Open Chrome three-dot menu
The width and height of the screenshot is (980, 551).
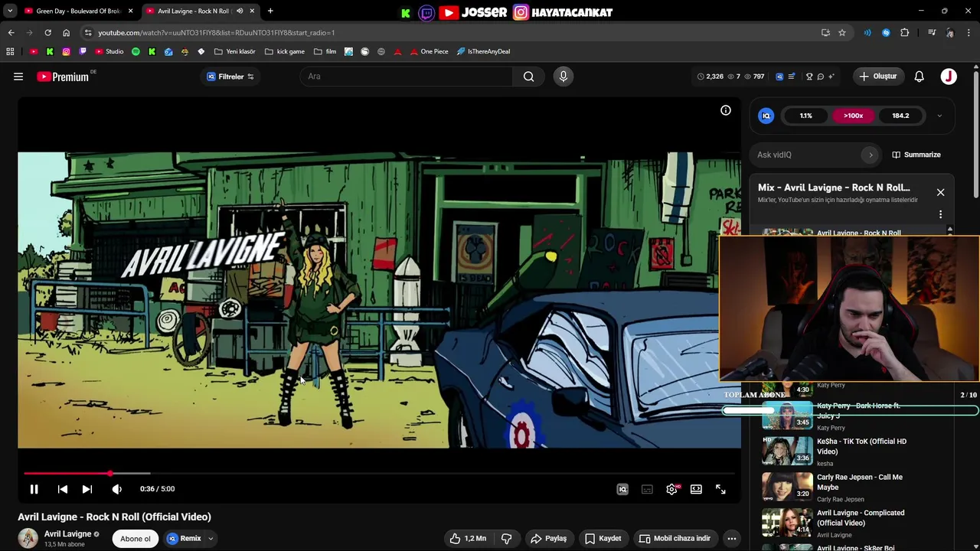[x=969, y=33]
